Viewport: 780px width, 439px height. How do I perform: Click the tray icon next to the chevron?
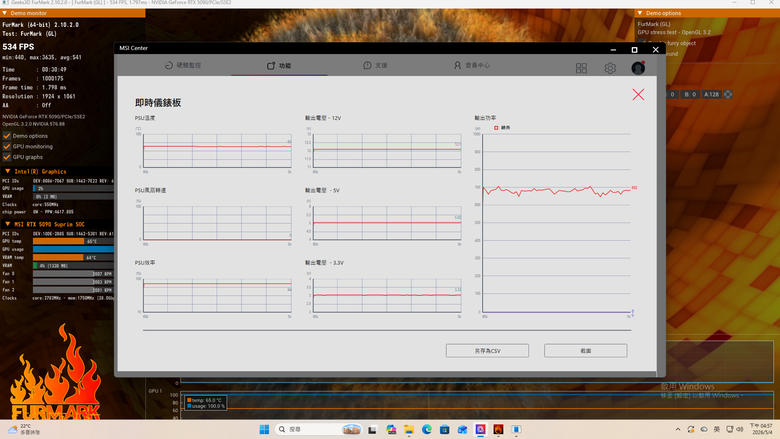pos(691,430)
